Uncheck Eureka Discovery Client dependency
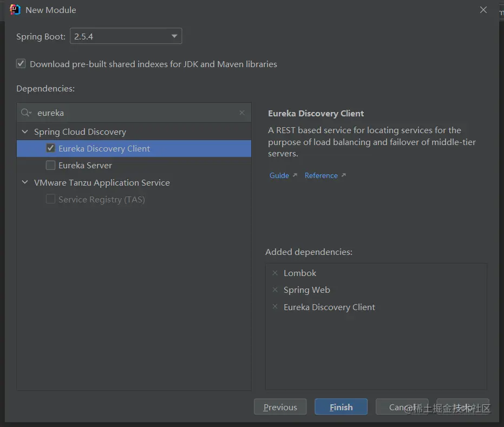Screen dimensions: 504x427 point(51,148)
